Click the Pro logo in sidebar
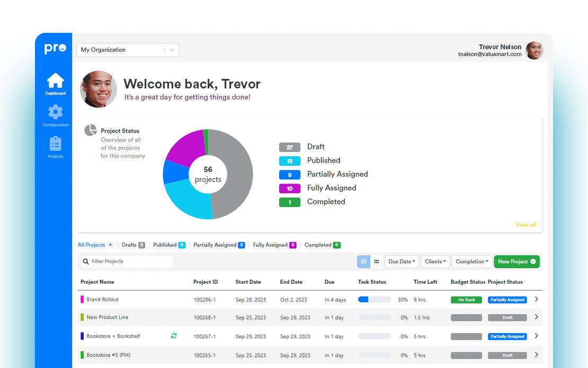The height and width of the screenshot is (368, 588). click(x=55, y=49)
